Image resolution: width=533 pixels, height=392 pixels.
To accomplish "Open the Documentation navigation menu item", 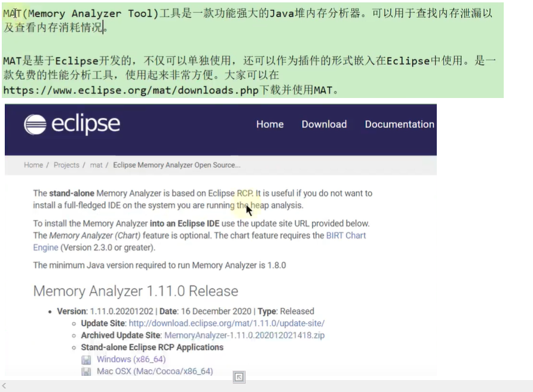I will pyautogui.click(x=400, y=124).
